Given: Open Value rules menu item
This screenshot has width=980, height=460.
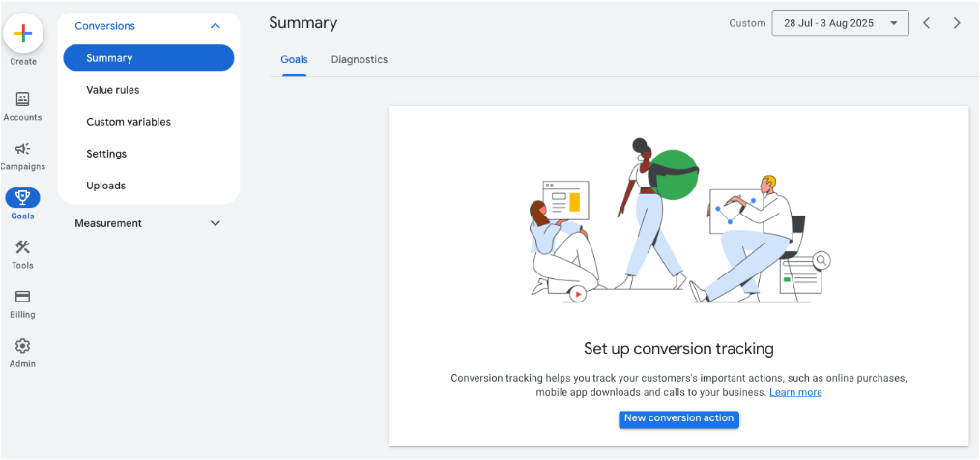Looking at the screenshot, I should (112, 90).
